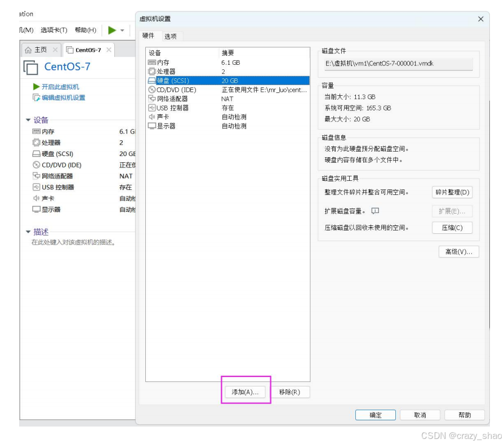The image size is (504, 444).
Task: Collapse the 描述 section
Action: 28,232
